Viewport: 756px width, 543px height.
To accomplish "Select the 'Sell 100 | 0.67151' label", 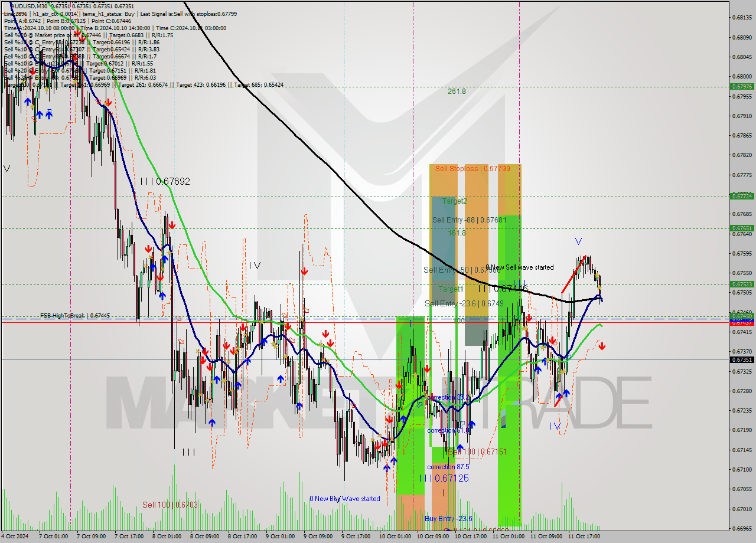I will pos(477,452).
